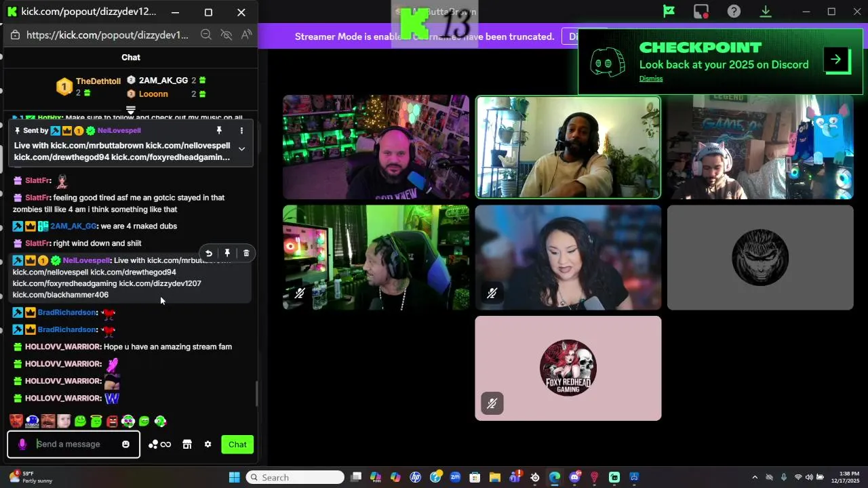Dismiss the Discord Checkpoint banner
Screen dimensions: 868x488
pos(651,79)
